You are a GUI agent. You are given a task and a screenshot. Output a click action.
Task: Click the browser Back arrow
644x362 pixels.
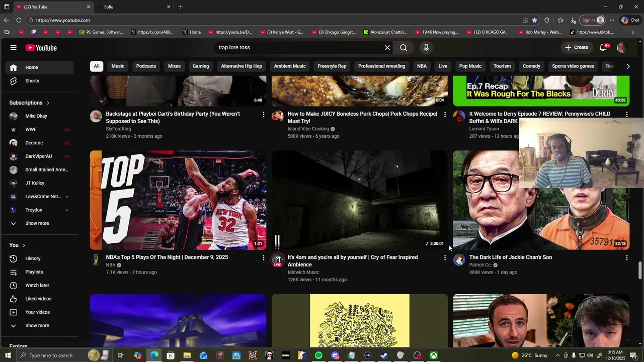tap(6, 20)
